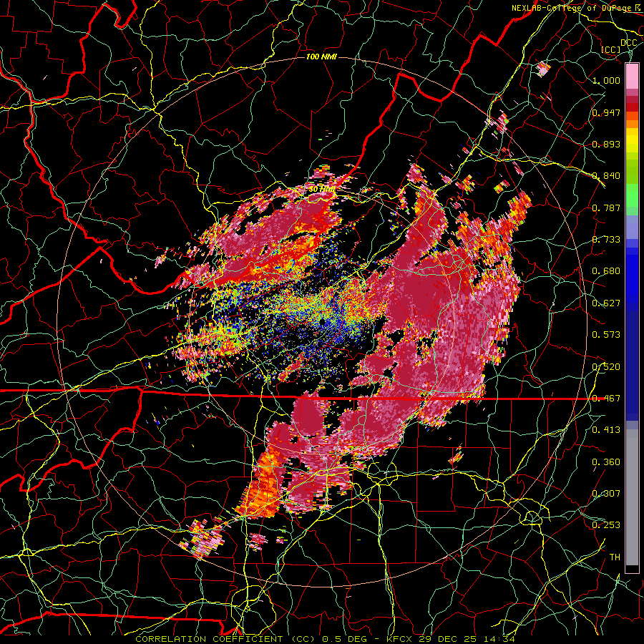Click the 0.253 legend value
The height and width of the screenshot is (644, 644).
(x=606, y=525)
